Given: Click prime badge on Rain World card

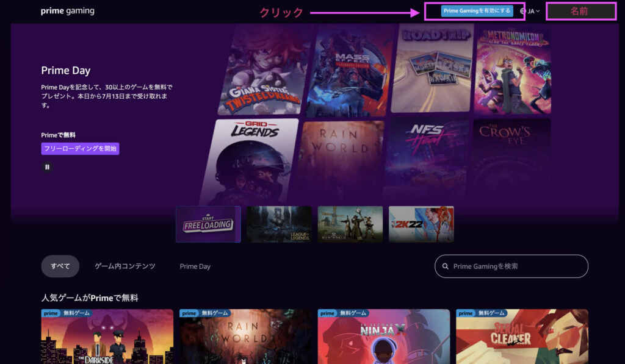Looking at the screenshot, I should [x=189, y=313].
